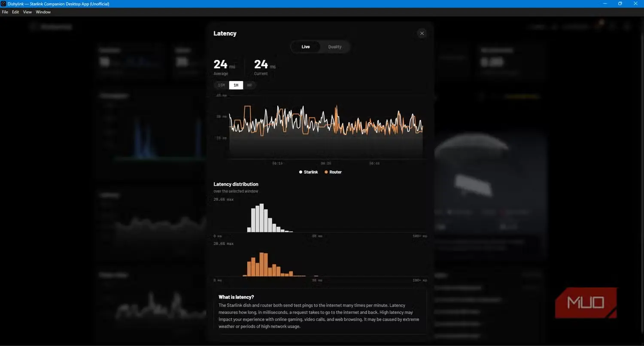
Task: Select the 1H time range
Action: [236, 85]
